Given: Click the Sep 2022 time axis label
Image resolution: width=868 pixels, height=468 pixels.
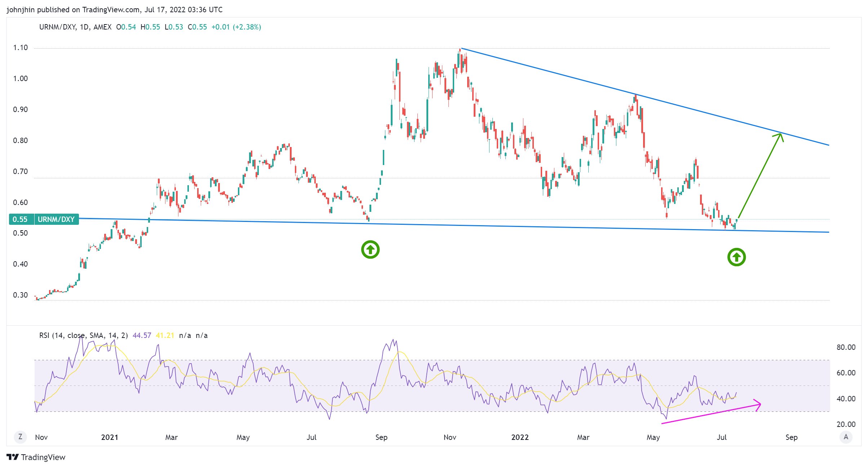Looking at the screenshot, I should (x=792, y=437).
